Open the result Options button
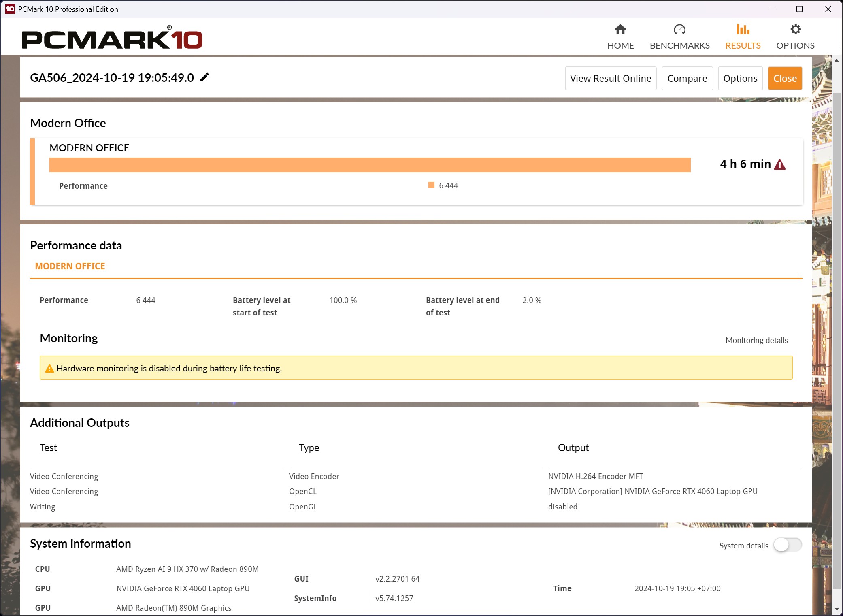This screenshot has width=843, height=616. (740, 79)
